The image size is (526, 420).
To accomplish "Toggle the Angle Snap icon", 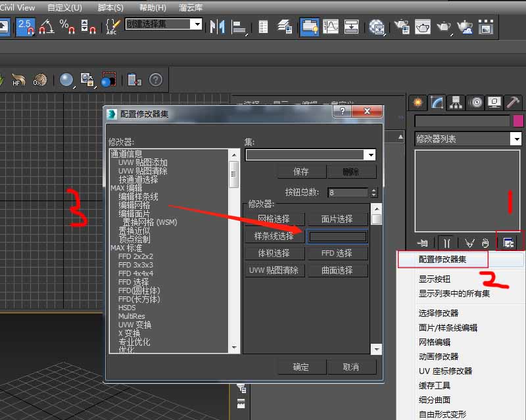I will tap(47, 27).
